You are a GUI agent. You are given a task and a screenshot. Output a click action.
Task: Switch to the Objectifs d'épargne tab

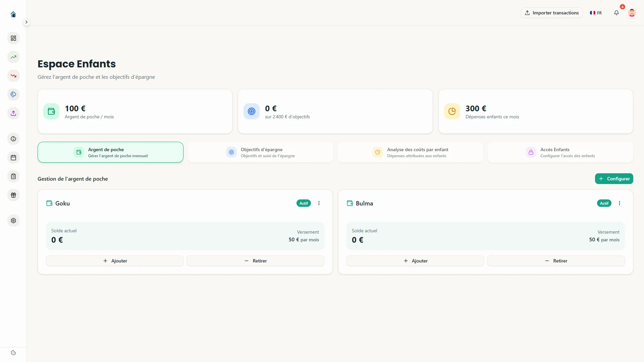pos(261,152)
